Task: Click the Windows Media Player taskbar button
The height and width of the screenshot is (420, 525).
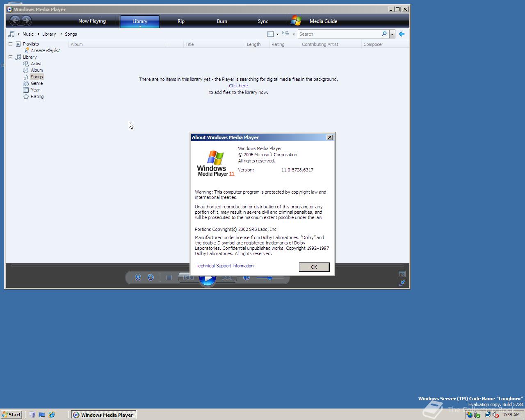Action: [103, 415]
